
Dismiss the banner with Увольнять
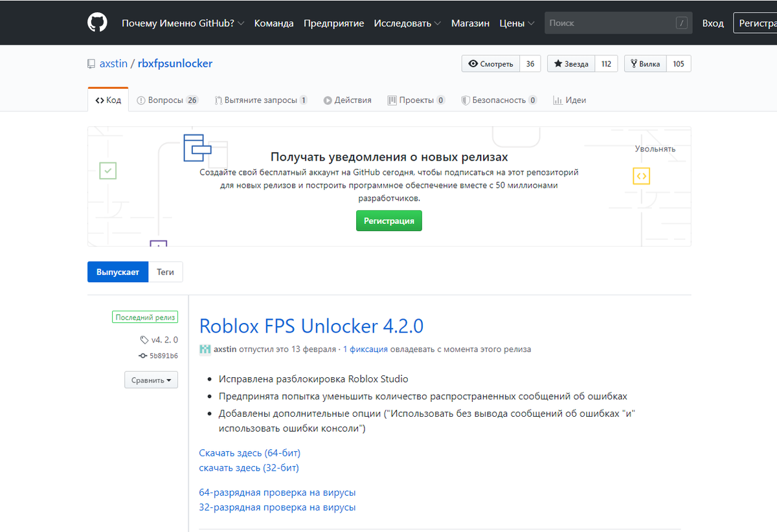click(655, 149)
